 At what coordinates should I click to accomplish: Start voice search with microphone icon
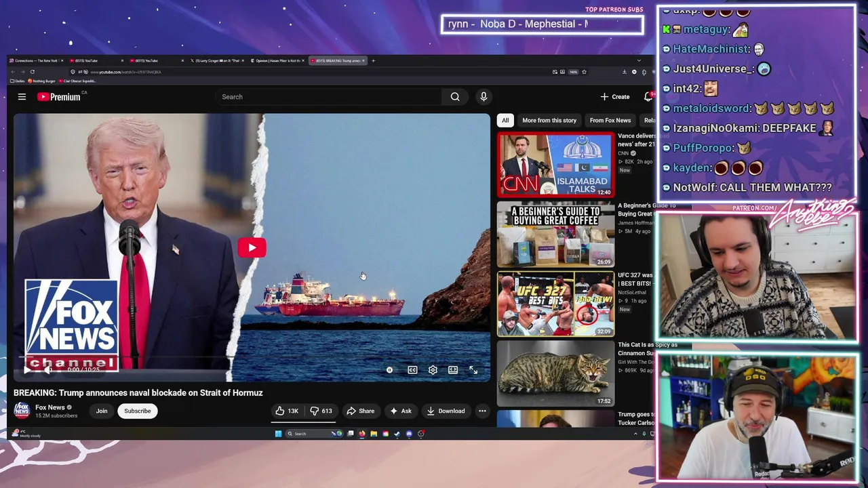click(x=484, y=97)
